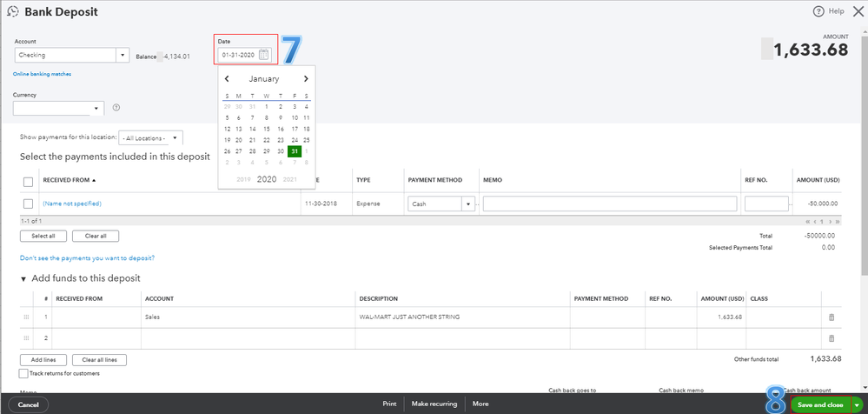Click the Cancel button
868x414 pixels.
point(28,405)
